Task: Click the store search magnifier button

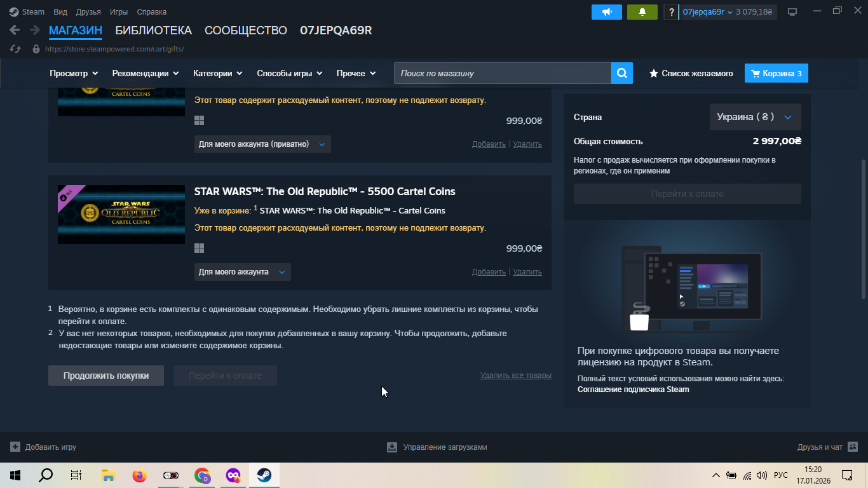Action: [x=622, y=73]
